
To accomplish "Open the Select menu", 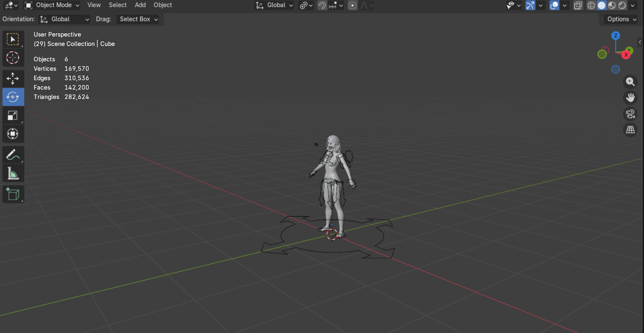I will click(118, 5).
